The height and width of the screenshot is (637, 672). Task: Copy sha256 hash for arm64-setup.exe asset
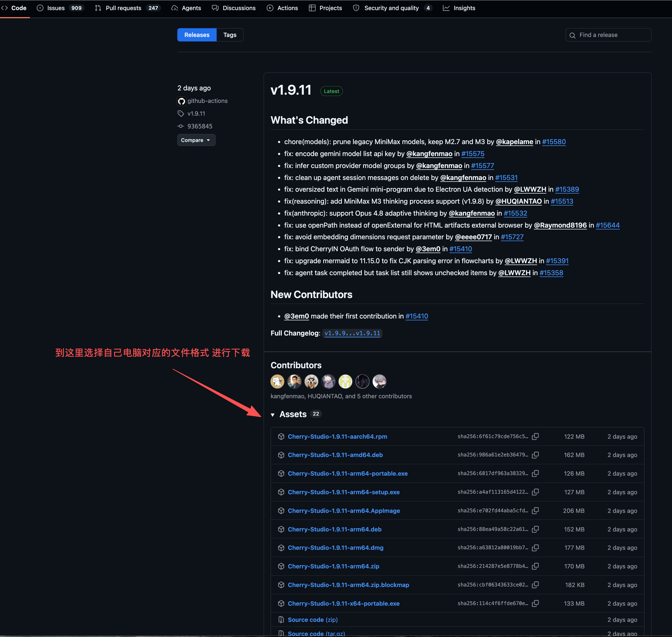click(x=535, y=492)
